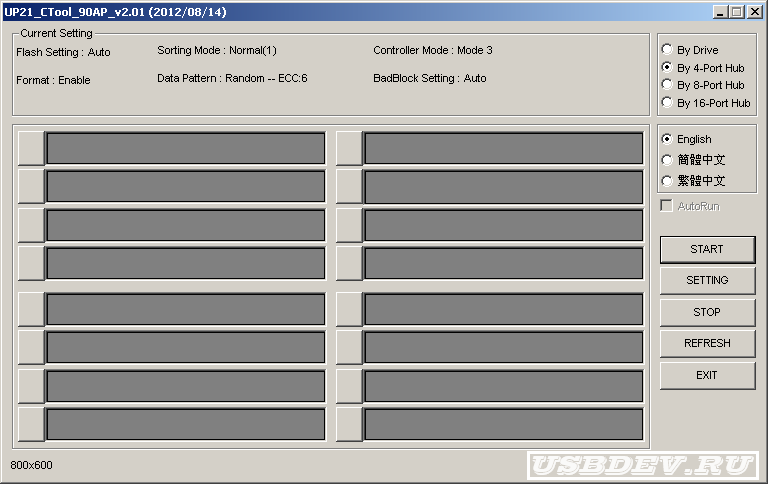Image resolution: width=768 pixels, height=484 pixels.
Task: Select the By 4-Port Hub option
Action: tap(703, 68)
